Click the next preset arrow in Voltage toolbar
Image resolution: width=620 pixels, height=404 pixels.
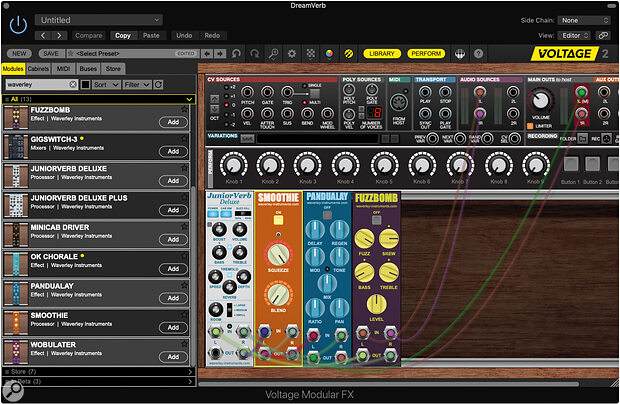(220, 53)
